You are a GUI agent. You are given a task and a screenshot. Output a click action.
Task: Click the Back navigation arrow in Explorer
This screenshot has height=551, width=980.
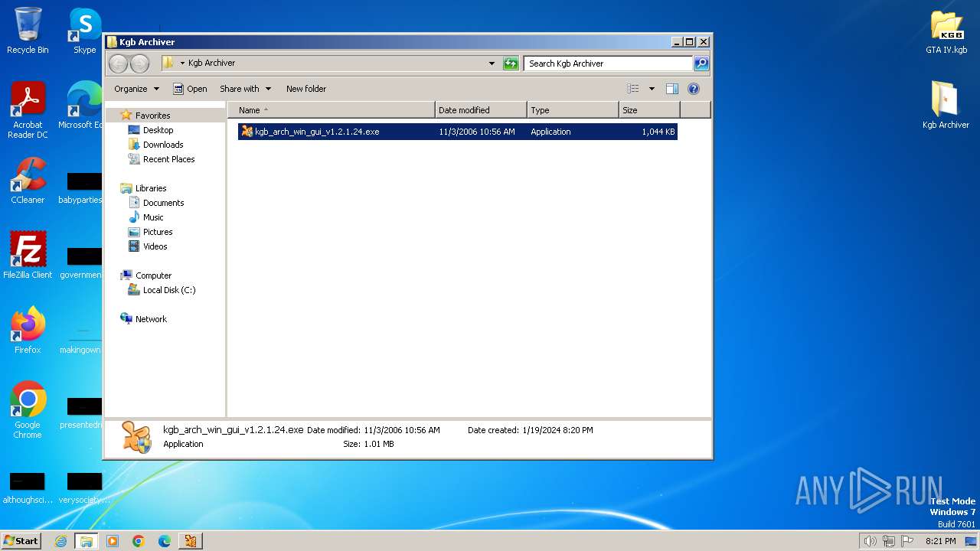(118, 64)
